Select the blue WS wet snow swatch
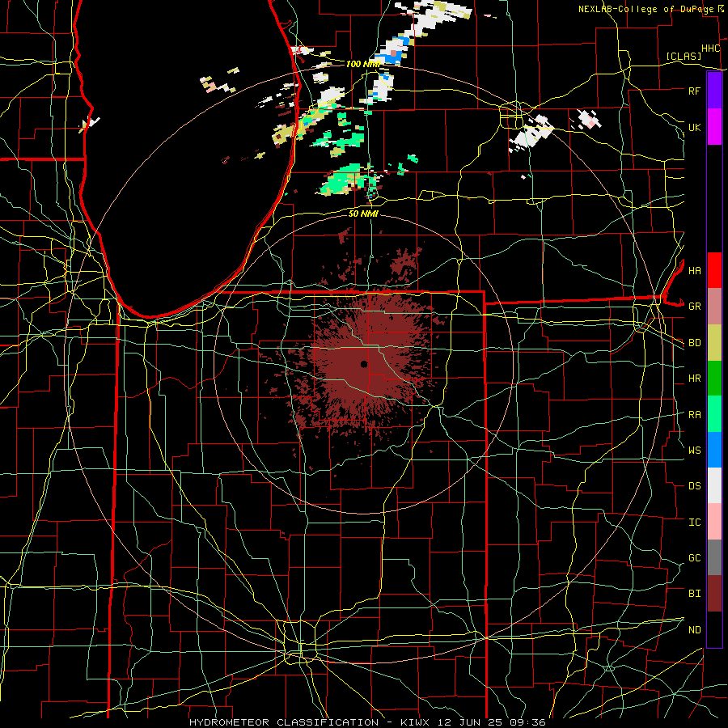 [x=714, y=450]
